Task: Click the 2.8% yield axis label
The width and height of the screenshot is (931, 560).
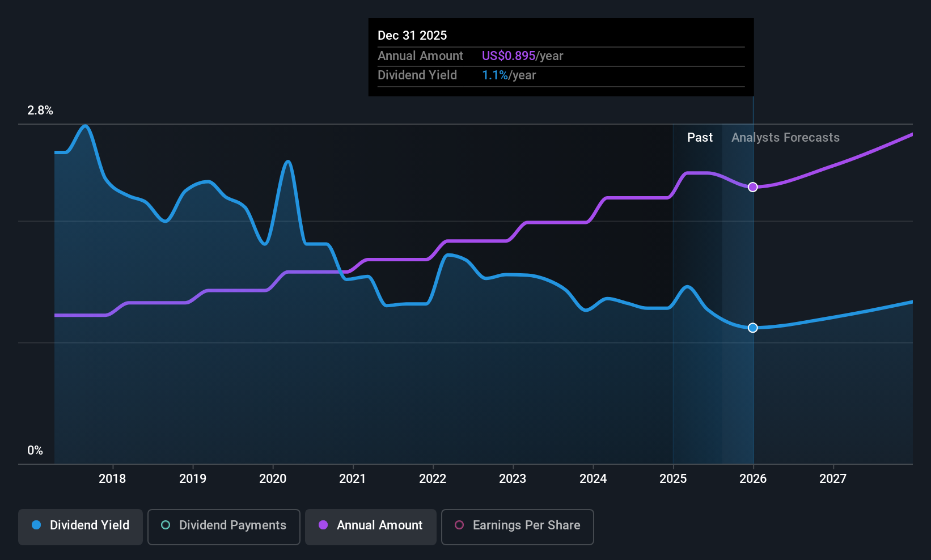Action: (x=40, y=111)
